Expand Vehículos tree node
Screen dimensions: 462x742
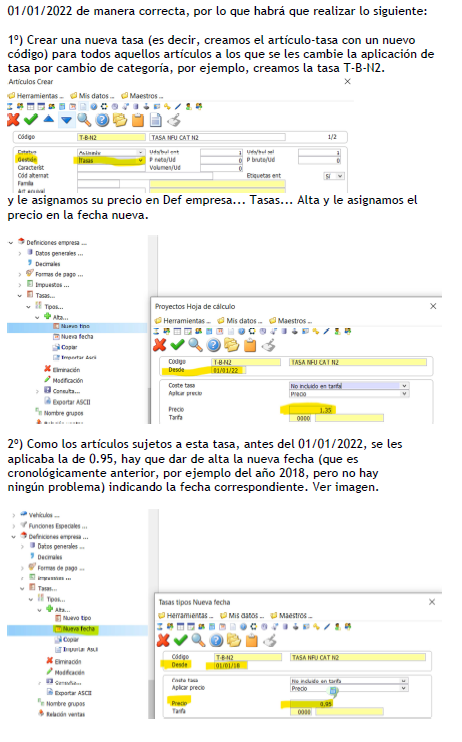point(14,515)
